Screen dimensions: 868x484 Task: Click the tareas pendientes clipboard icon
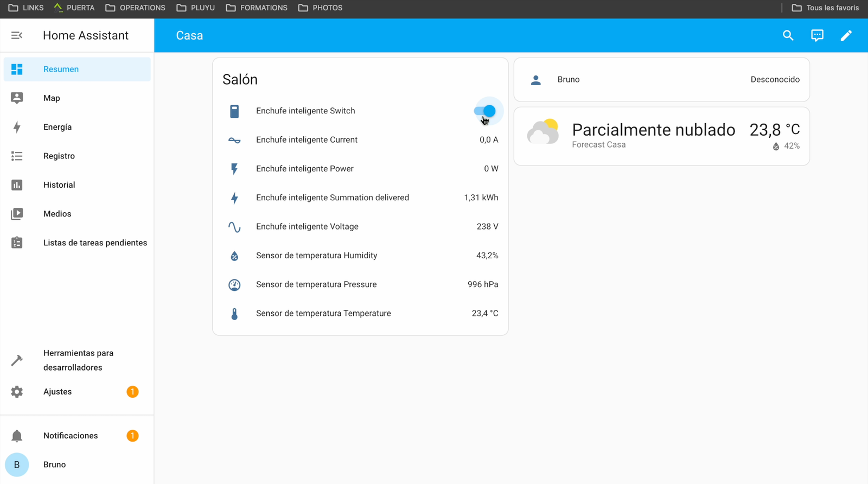click(17, 243)
